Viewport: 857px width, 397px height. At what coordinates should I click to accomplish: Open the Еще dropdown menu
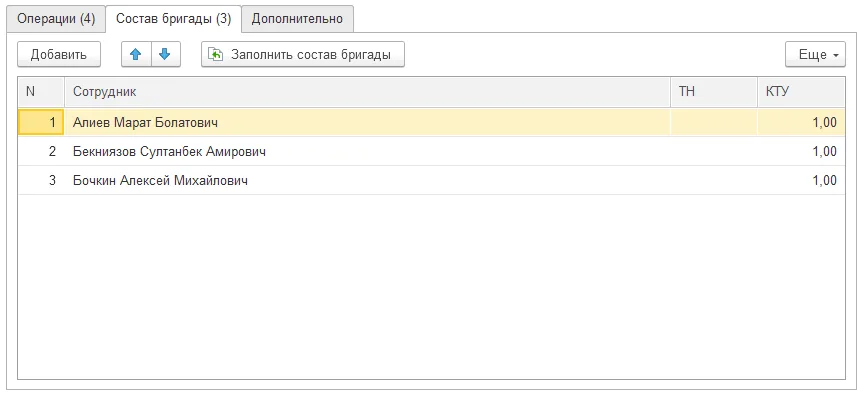pos(815,54)
